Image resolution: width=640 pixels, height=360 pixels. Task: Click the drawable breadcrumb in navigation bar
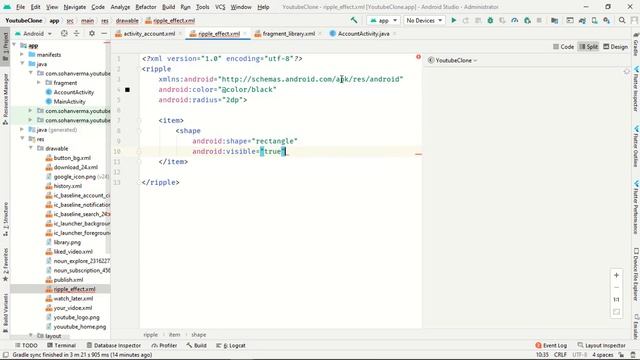pos(127,20)
